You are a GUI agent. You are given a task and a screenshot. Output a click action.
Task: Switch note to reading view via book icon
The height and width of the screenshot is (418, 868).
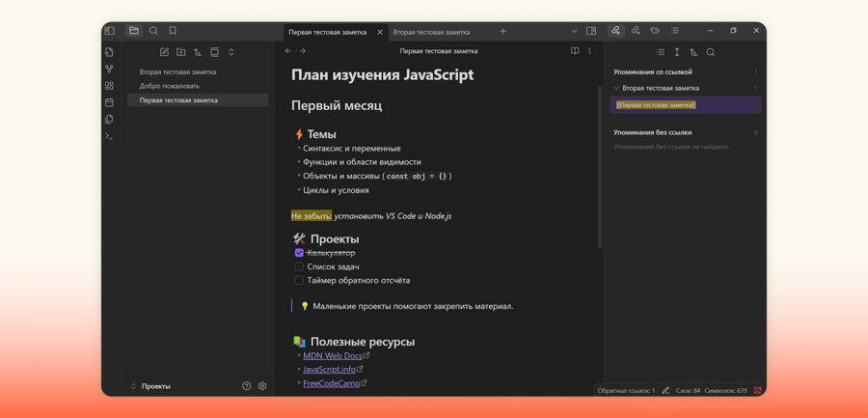[575, 51]
